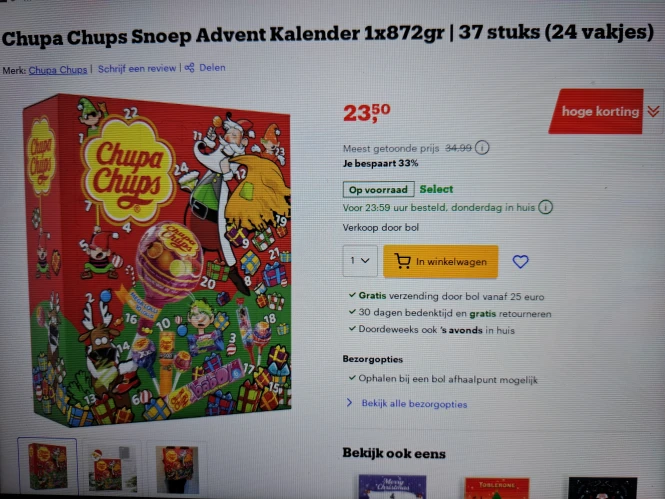Add product to wishlist with heart icon
Screen dimensions: 665x499
pyautogui.click(x=520, y=262)
